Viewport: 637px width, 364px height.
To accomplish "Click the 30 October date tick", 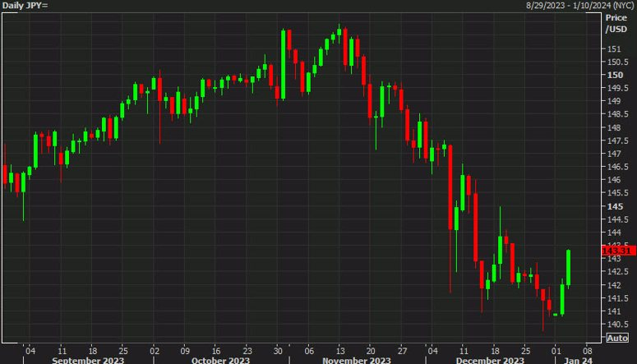I will click(x=278, y=351).
